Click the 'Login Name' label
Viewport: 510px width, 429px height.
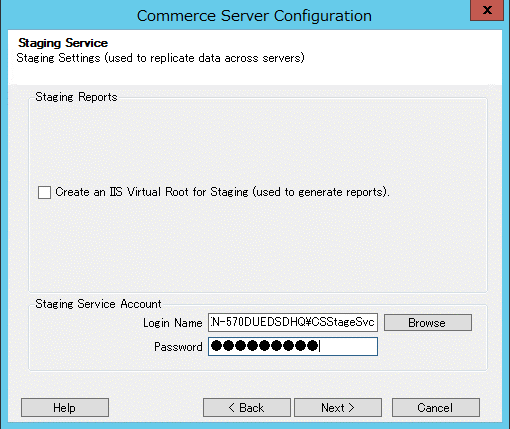(x=173, y=323)
